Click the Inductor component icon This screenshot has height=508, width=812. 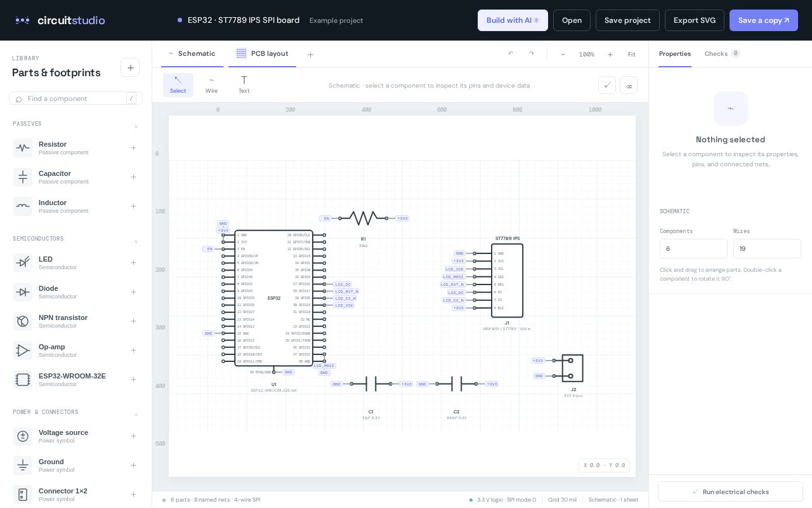click(x=23, y=206)
